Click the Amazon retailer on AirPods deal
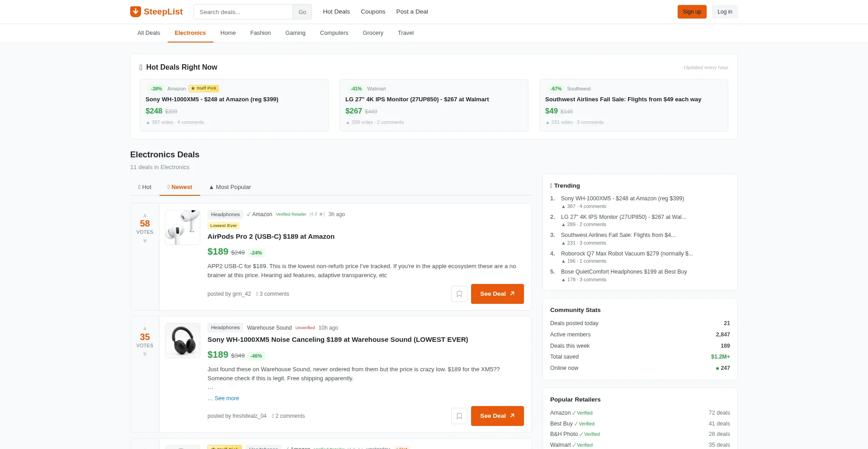The width and height of the screenshot is (868, 449). [x=262, y=214]
